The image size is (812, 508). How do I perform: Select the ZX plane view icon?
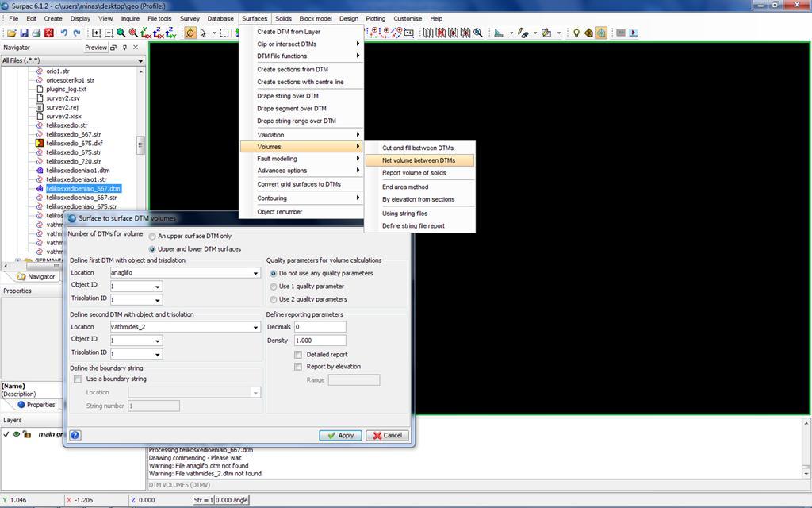pos(159,33)
